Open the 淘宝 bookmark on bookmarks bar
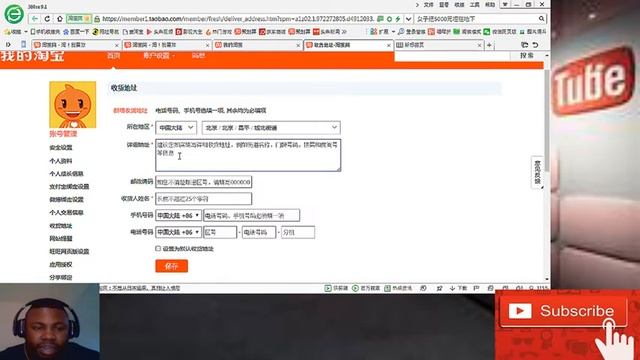640x360 pixels. pyautogui.click(x=133, y=31)
